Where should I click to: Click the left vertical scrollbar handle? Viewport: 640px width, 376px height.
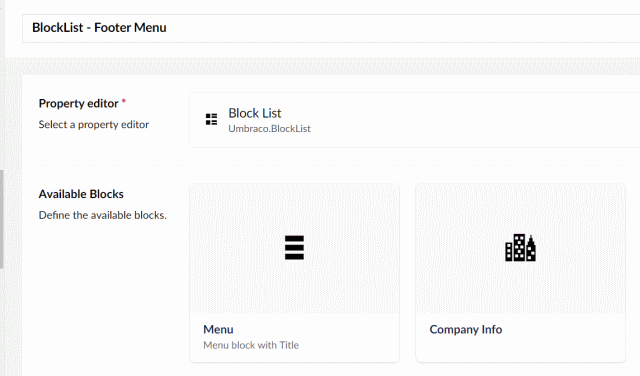2,219
